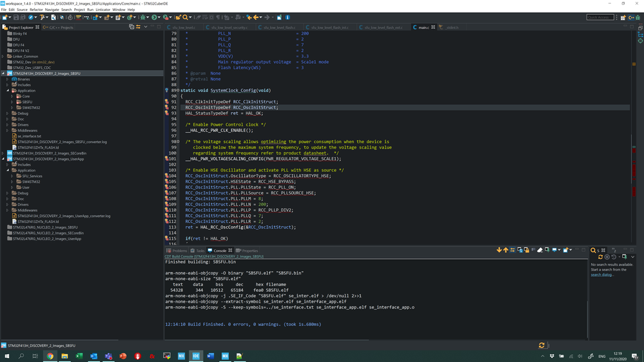Open the Navigate menu
Image resolution: width=644 pixels, height=362 pixels.
[52, 10]
